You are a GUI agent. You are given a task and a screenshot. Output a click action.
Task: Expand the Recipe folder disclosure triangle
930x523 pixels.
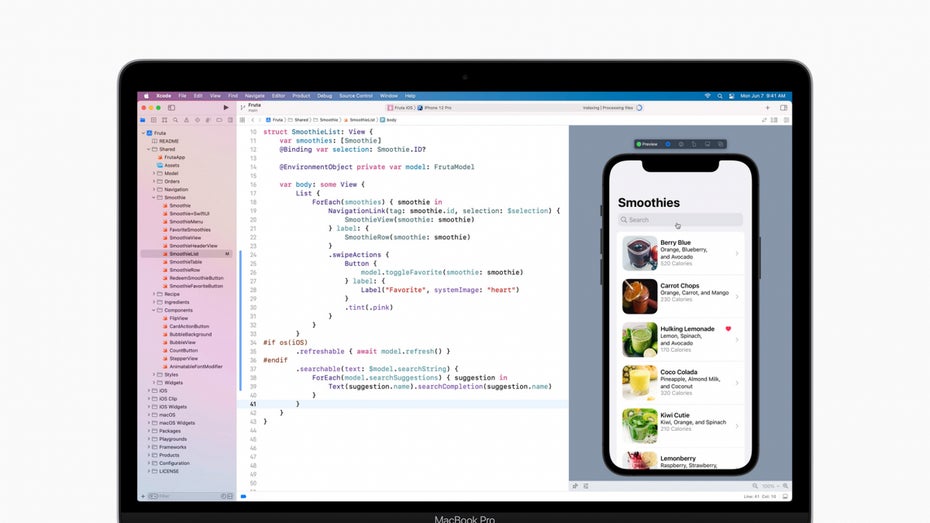(x=154, y=294)
